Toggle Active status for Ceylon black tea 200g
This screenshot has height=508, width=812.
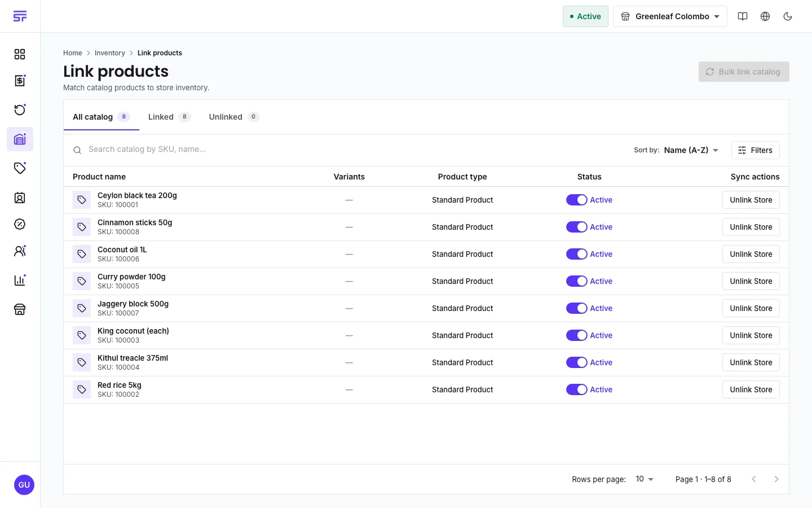coord(577,200)
